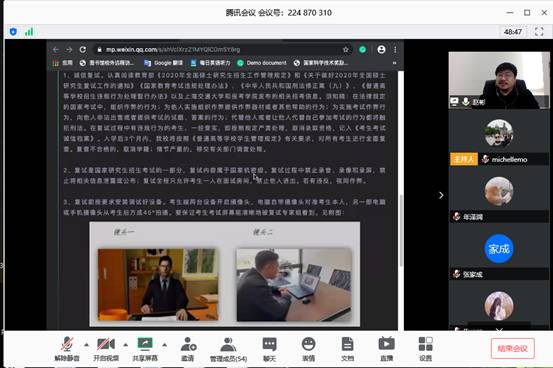
Task: Toggle fullscreen mode icon near timer
Action: (539, 32)
